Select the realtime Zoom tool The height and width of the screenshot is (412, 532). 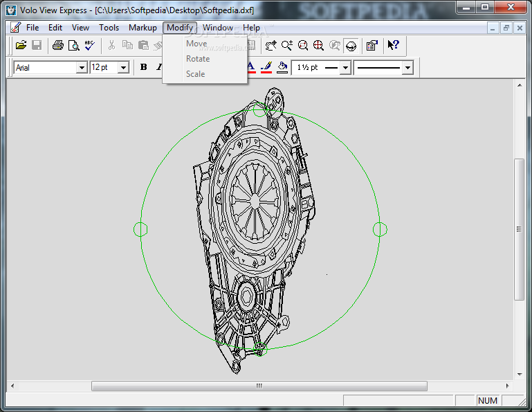[x=286, y=45]
